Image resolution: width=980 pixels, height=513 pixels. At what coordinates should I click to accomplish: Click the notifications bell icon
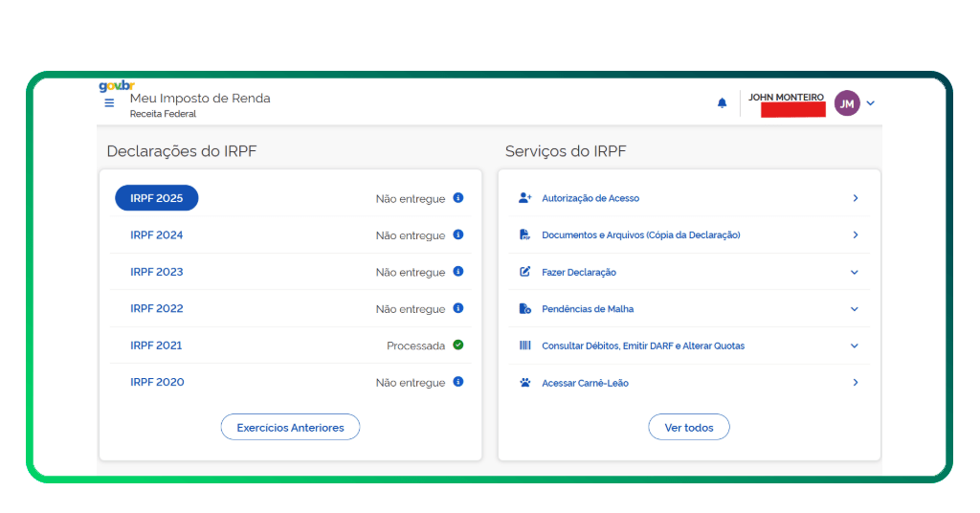[723, 103]
